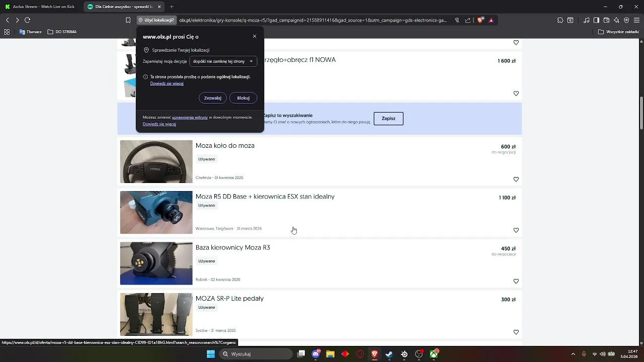644x362 pixels.
Task: Open the Wszystkie zakładki folder
Action: pyautogui.click(x=619, y=32)
